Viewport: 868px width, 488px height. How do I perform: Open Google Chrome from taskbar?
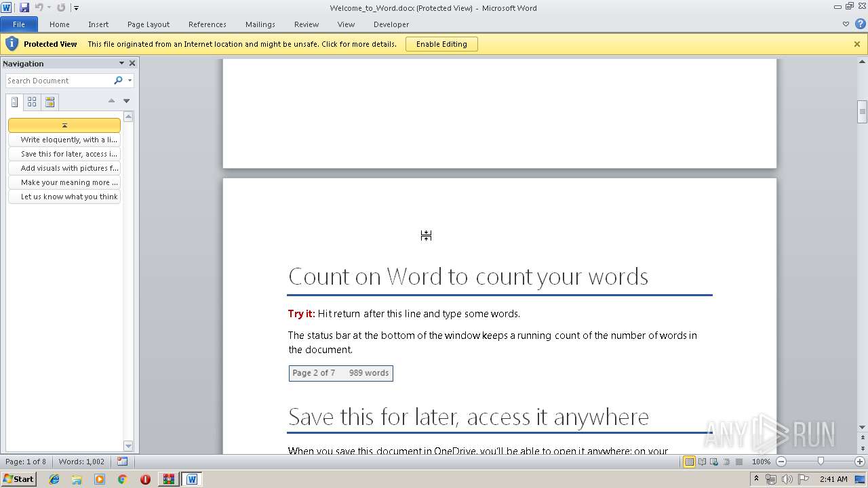coord(122,479)
